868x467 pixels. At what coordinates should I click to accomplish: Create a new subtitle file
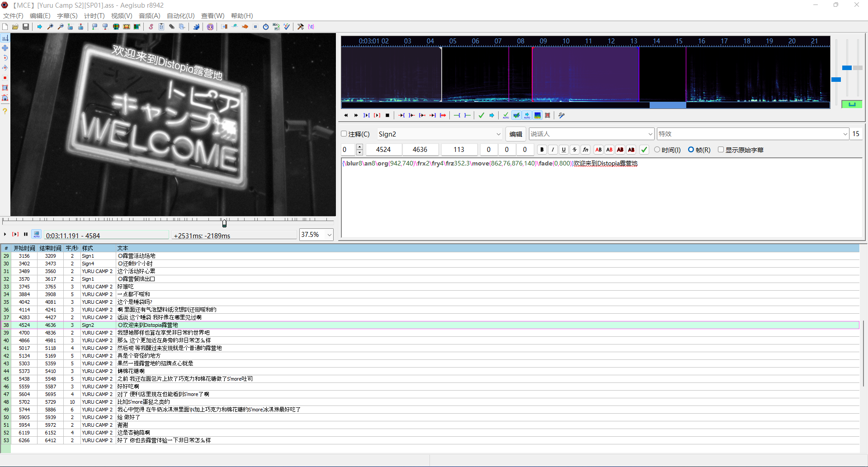point(5,27)
